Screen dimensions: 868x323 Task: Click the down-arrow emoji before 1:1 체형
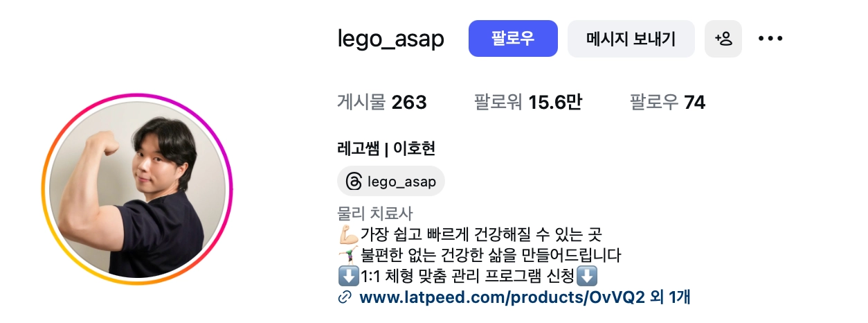click(348, 277)
